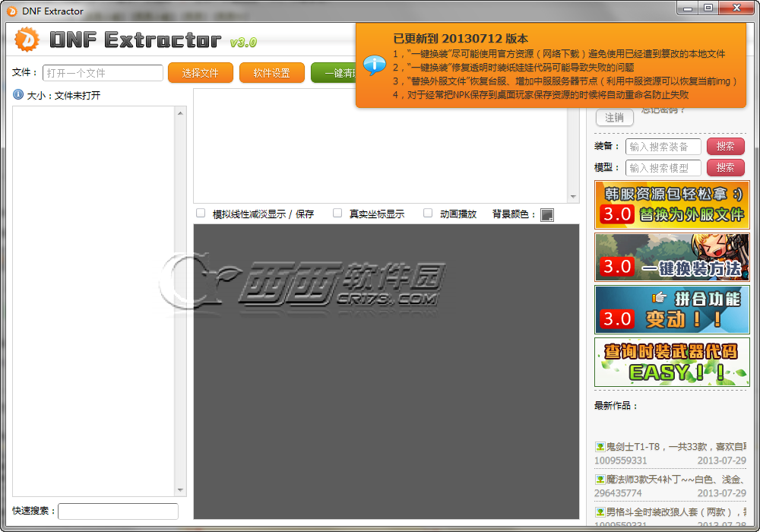Click the 选择文件 button
Screen dimensions: 760x532
point(200,73)
